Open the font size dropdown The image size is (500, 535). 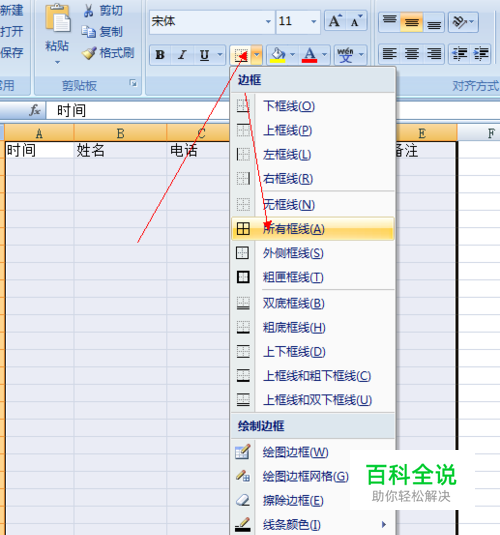click(313, 21)
